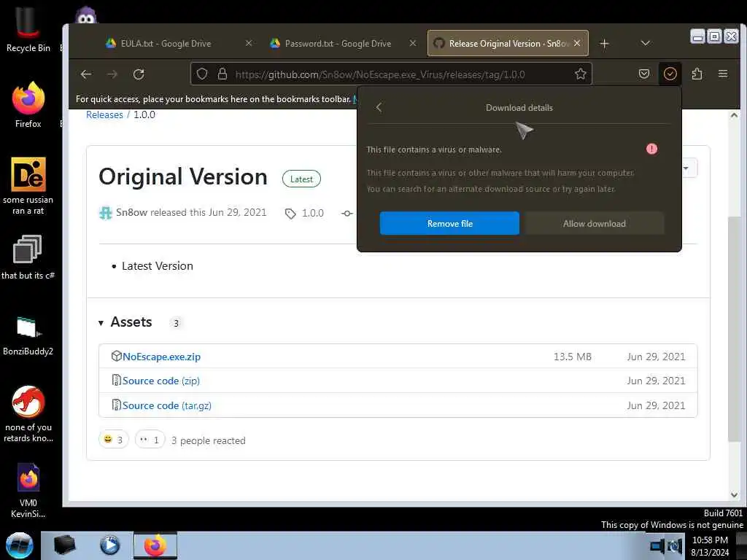747x560 pixels.
Task: Open tracking protection shield icon
Action: pos(202,74)
